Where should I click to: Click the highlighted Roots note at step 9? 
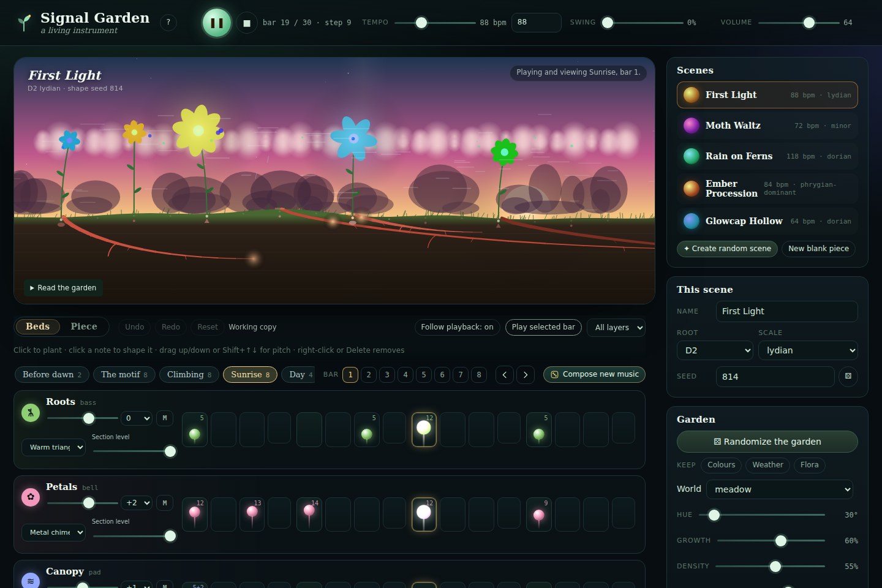[x=424, y=429]
